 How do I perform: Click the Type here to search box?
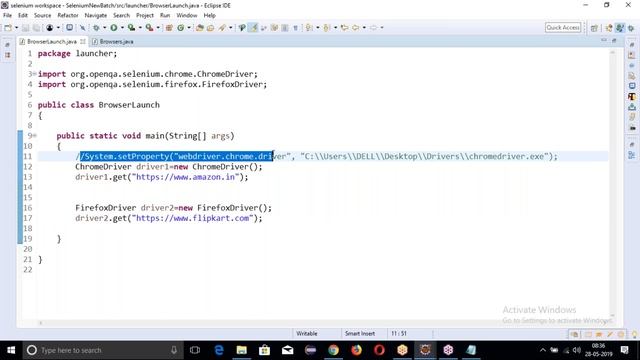pyautogui.click(x=102, y=350)
